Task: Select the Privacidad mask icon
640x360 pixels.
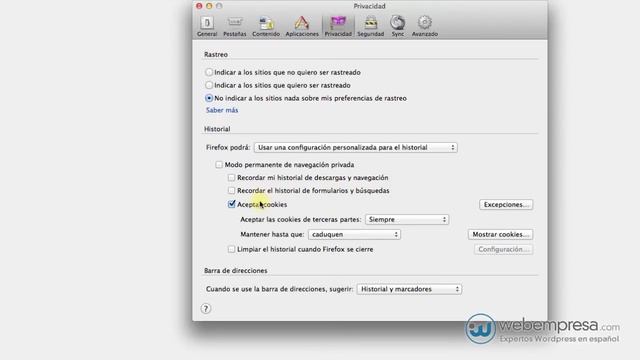Action: tap(338, 23)
